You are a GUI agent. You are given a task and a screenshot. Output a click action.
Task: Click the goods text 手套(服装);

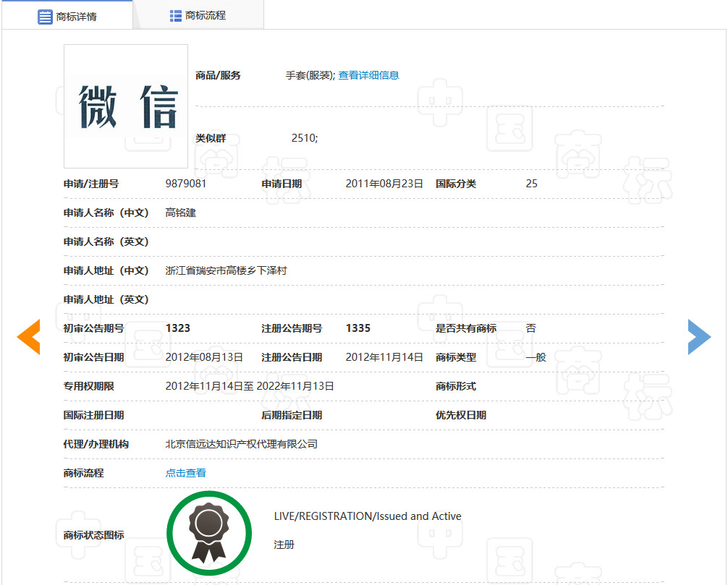point(310,75)
